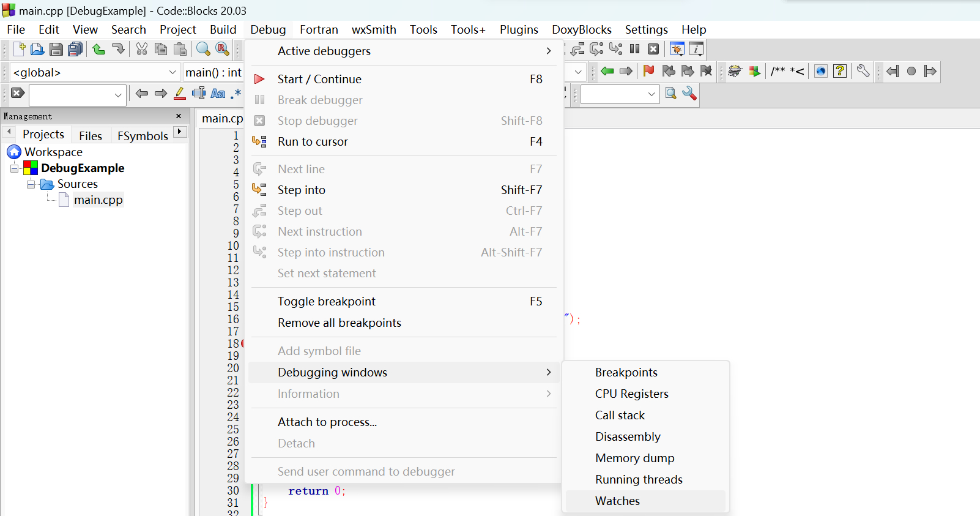
Task: Save the current file via floppy icon
Action: point(56,49)
